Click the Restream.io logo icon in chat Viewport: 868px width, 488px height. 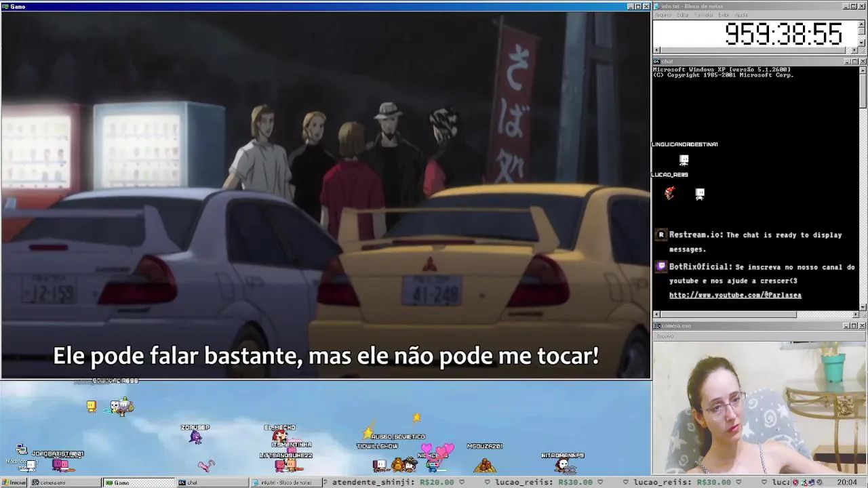[661, 235]
